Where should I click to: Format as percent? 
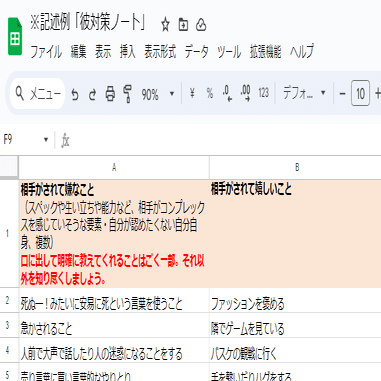point(210,93)
